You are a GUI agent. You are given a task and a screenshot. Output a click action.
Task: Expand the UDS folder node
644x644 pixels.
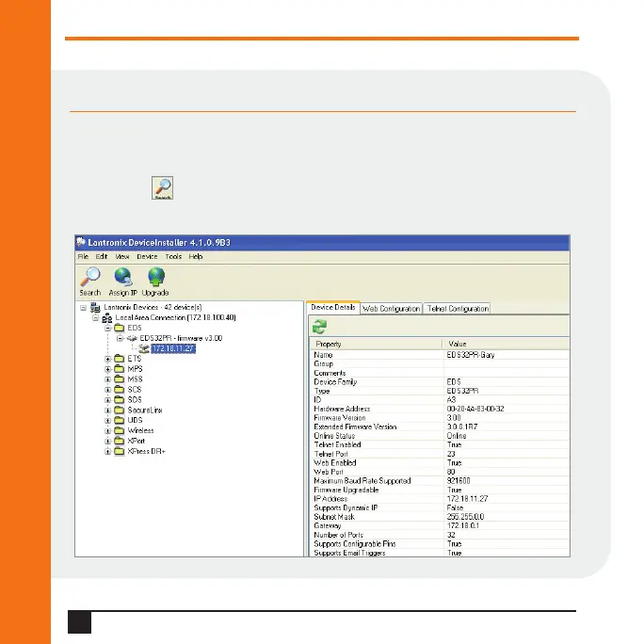coord(107,421)
